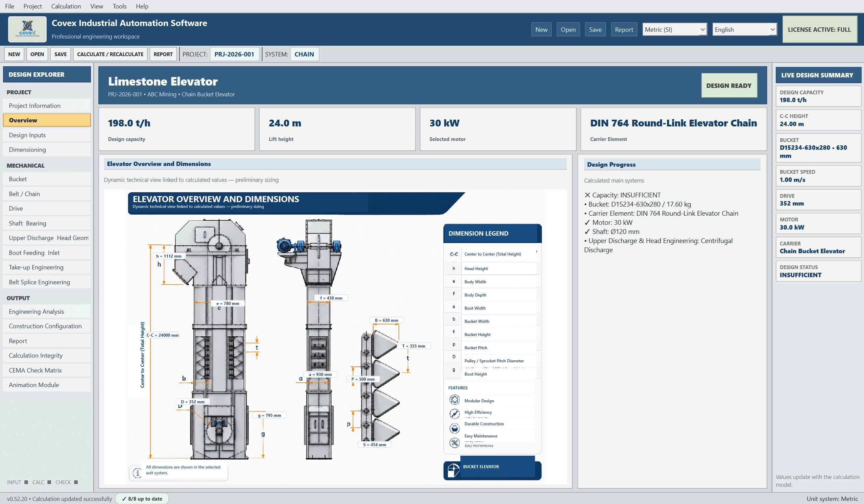Open Project Information in Design Explorer
This screenshot has width=864, height=504.
point(47,105)
